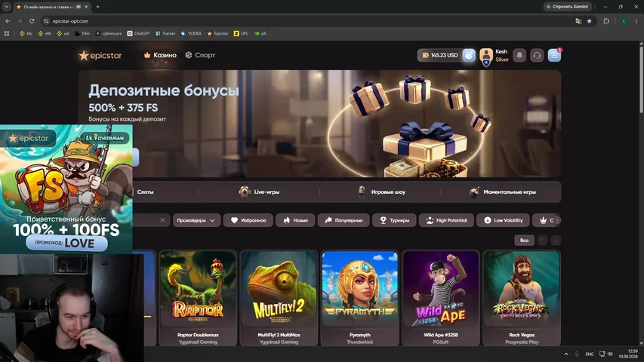Switch to the Казино tab
644x362 pixels.
pos(160,55)
